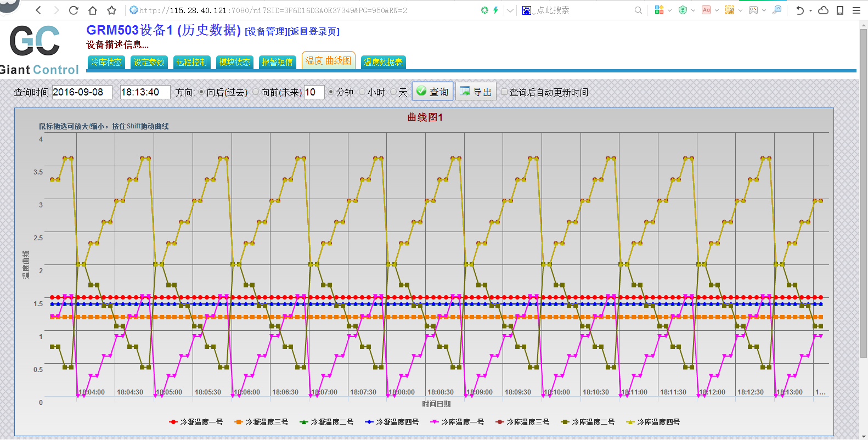The image size is (868, 440).
Task: Enable 查询后自动更新时间 checkbox
Action: coord(504,92)
